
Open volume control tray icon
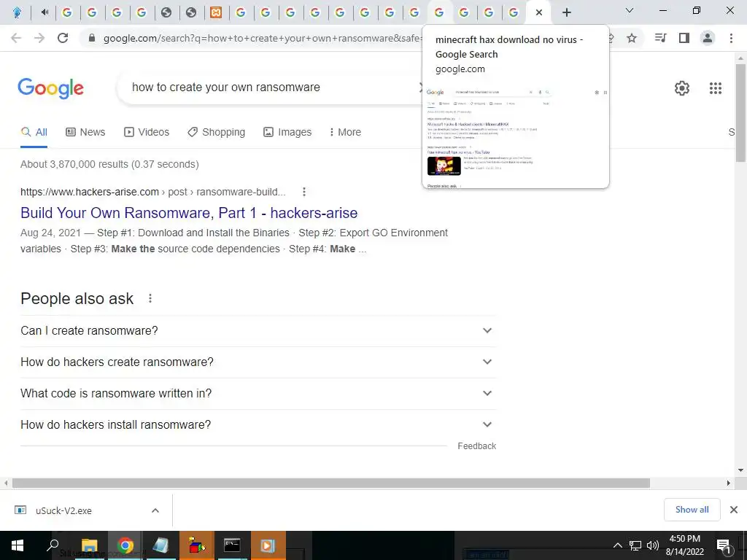[653, 545]
